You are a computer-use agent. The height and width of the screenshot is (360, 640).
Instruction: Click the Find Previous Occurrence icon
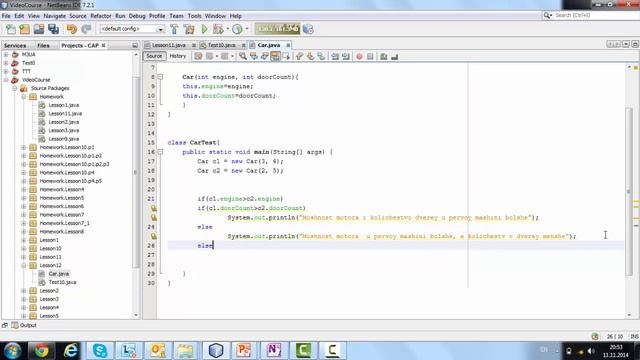click(254, 56)
